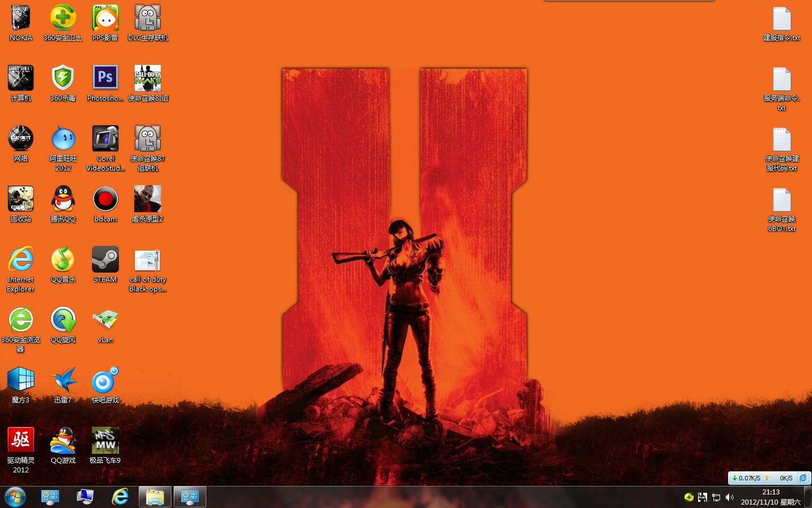
Task: Launch the PPS影音 video player
Action: (x=105, y=17)
